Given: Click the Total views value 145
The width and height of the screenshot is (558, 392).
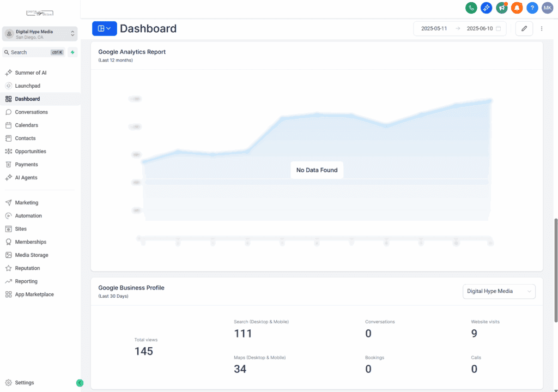Looking at the screenshot, I should (x=144, y=352).
